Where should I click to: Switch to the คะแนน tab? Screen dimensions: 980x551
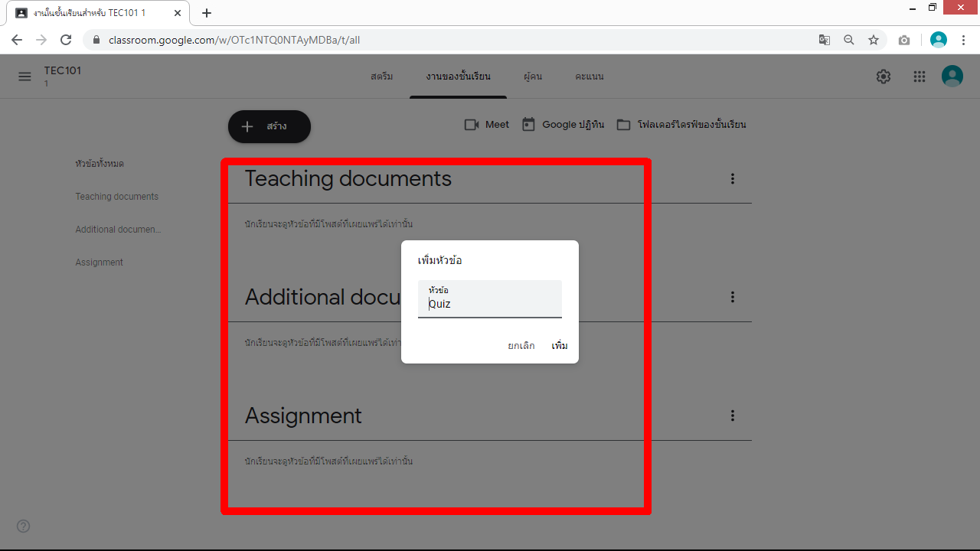590,77
